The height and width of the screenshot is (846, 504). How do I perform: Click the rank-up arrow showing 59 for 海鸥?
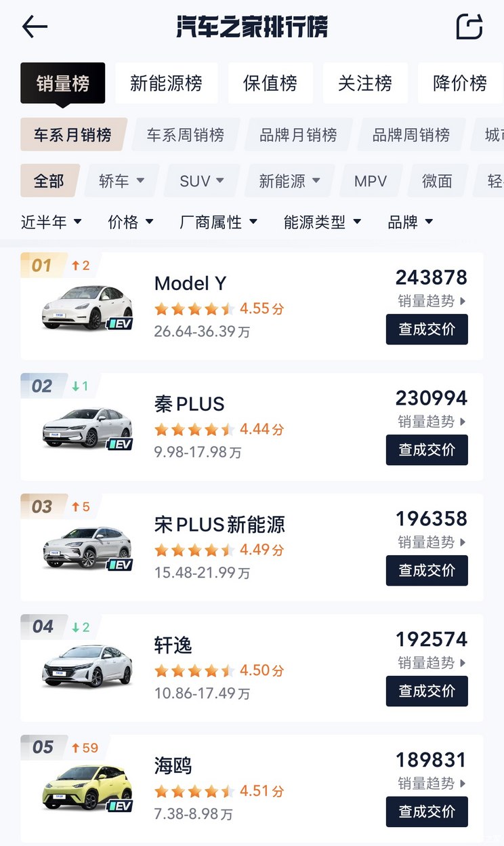(82, 747)
